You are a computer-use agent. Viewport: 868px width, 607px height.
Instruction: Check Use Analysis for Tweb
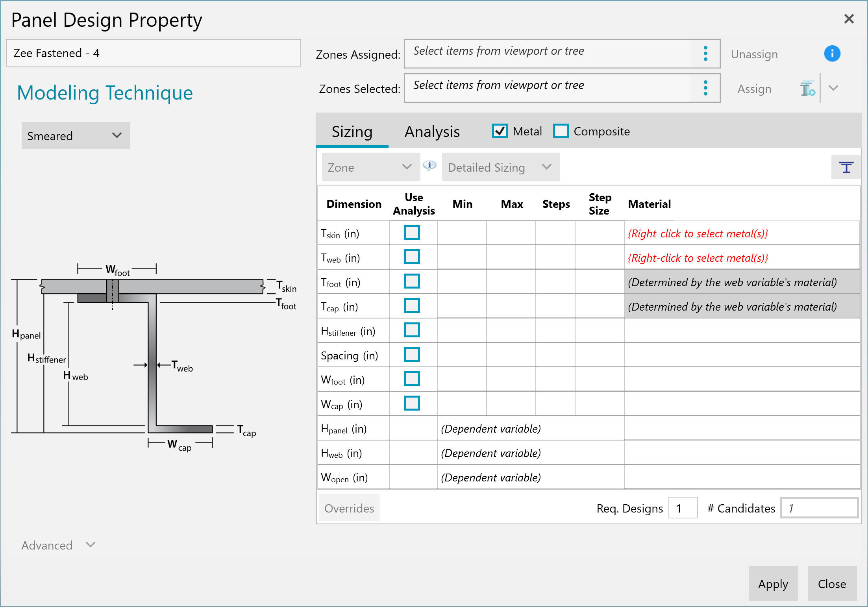(x=412, y=257)
